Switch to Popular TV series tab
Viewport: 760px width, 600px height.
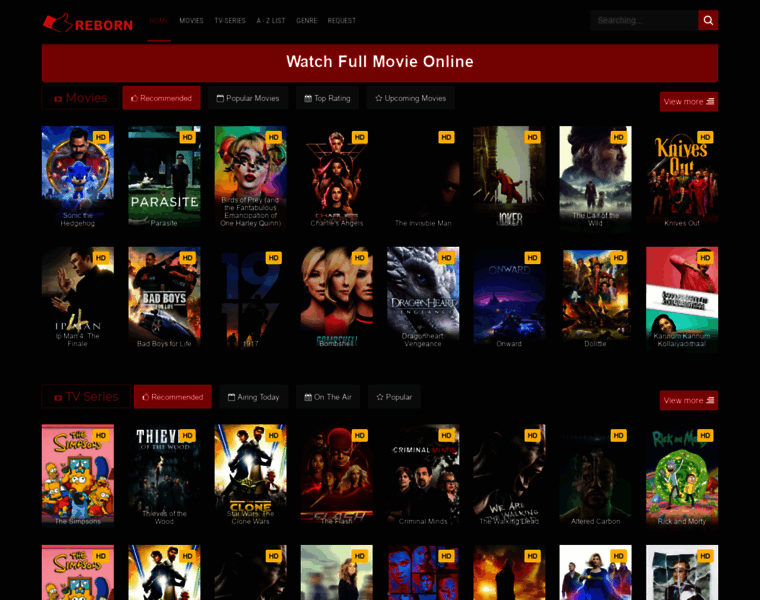pyautogui.click(x=394, y=397)
